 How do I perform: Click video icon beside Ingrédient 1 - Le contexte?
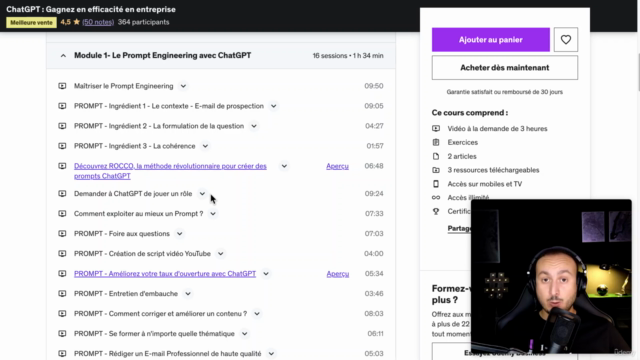coord(62,106)
